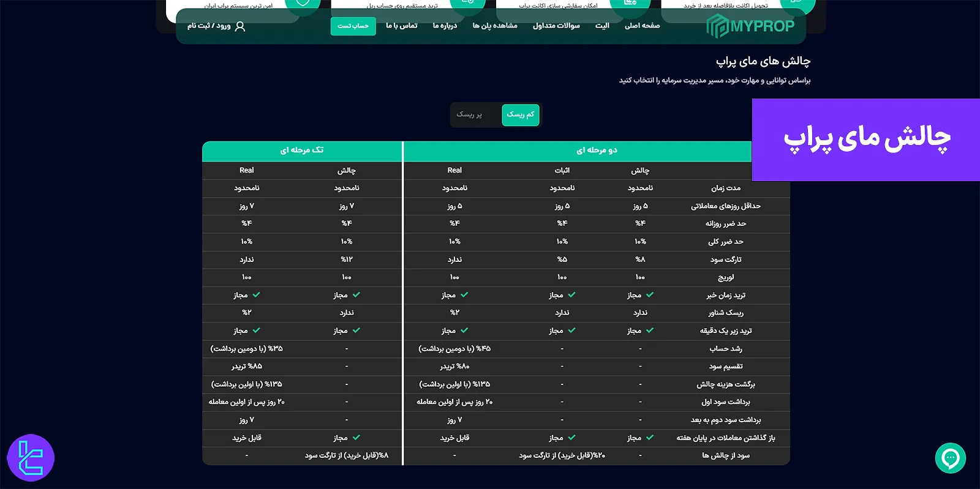
Task: Open the تماس با ما menu item
Action: [x=402, y=26]
